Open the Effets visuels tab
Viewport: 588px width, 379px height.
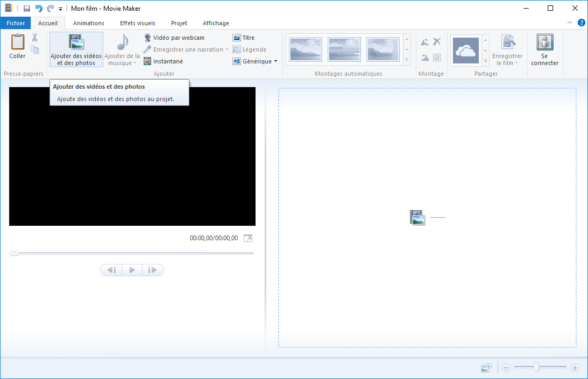(138, 23)
